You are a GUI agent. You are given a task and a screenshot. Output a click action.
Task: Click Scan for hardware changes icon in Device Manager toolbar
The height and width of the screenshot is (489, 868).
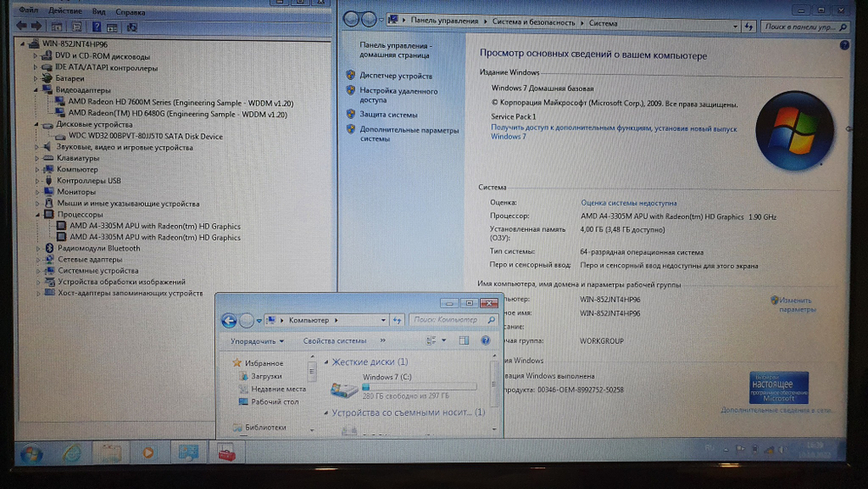click(x=132, y=27)
